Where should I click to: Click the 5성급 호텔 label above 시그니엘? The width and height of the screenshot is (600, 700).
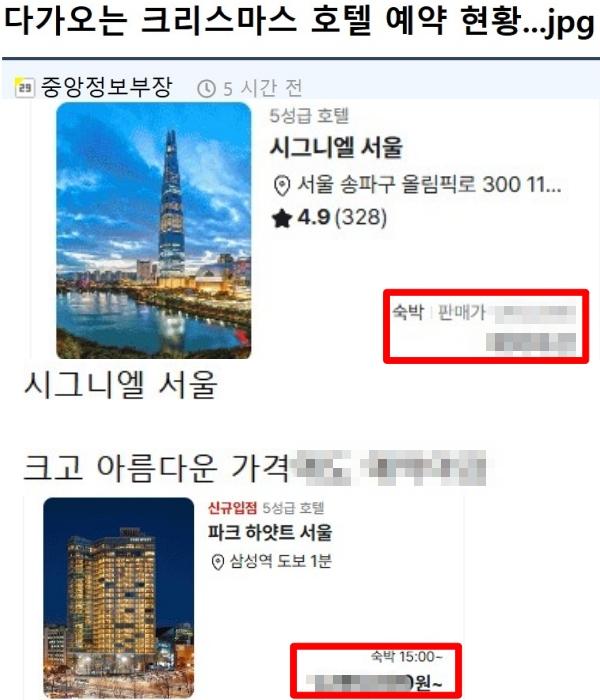309,116
